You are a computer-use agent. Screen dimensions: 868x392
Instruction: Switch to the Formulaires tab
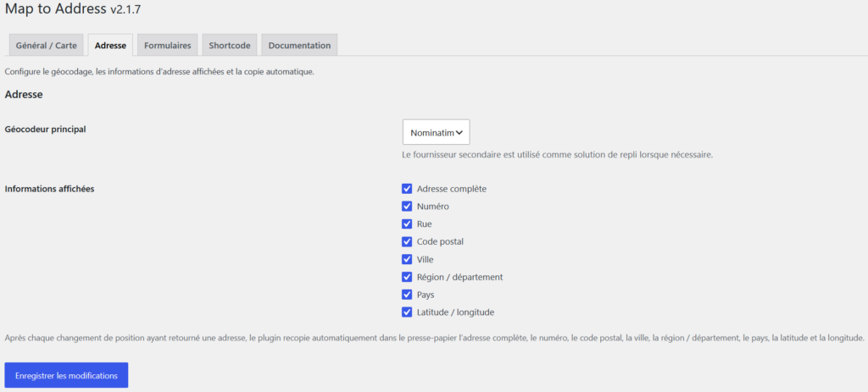pos(167,46)
